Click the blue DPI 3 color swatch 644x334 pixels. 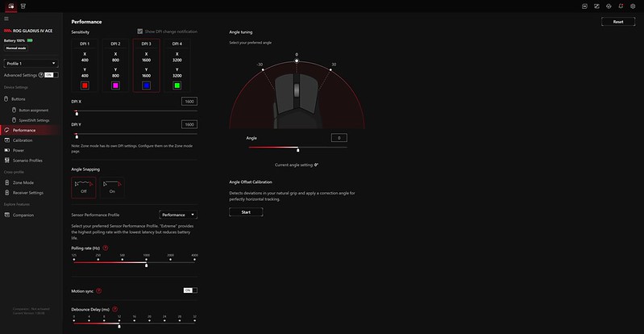[146, 86]
